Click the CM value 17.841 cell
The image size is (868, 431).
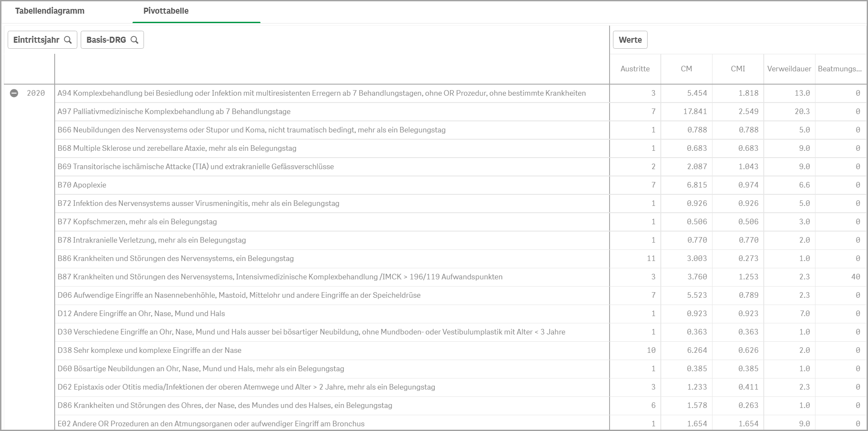coord(696,111)
